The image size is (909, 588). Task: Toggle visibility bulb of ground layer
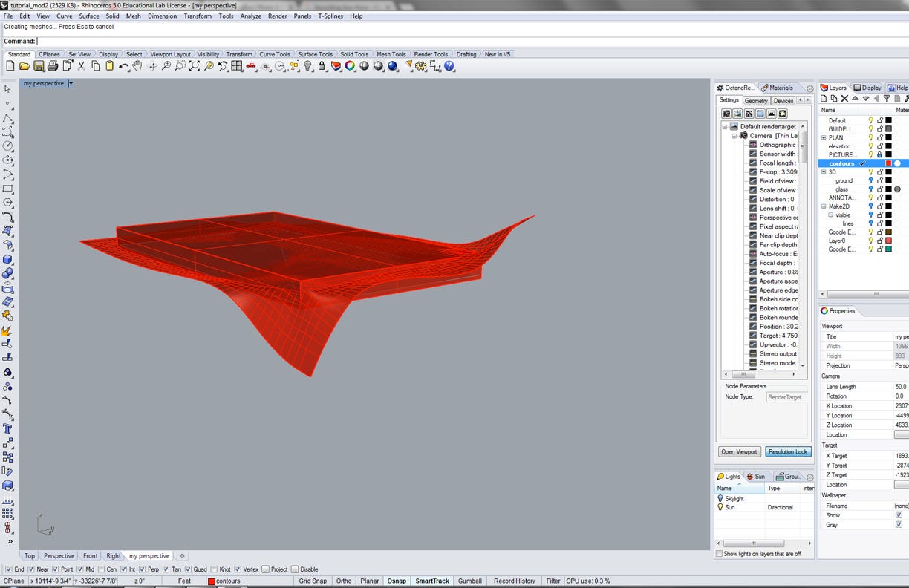[871, 180]
